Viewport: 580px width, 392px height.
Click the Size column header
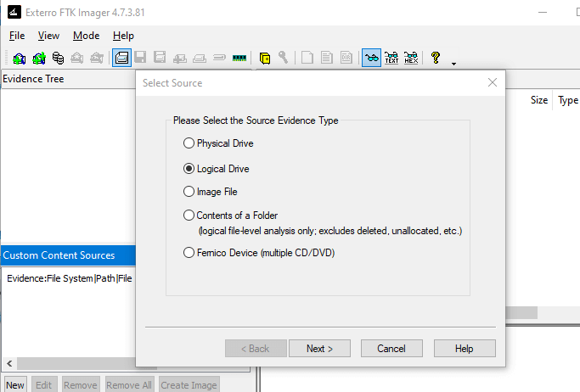pos(538,100)
